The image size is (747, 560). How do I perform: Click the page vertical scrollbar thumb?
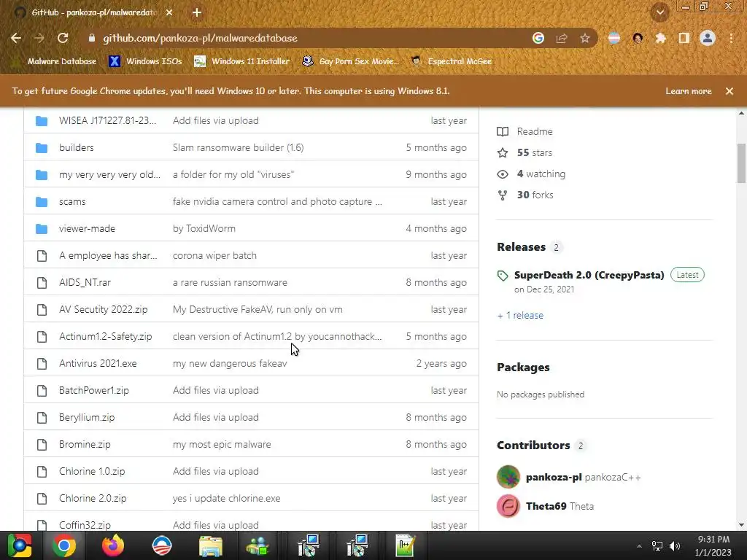click(741, 163)
